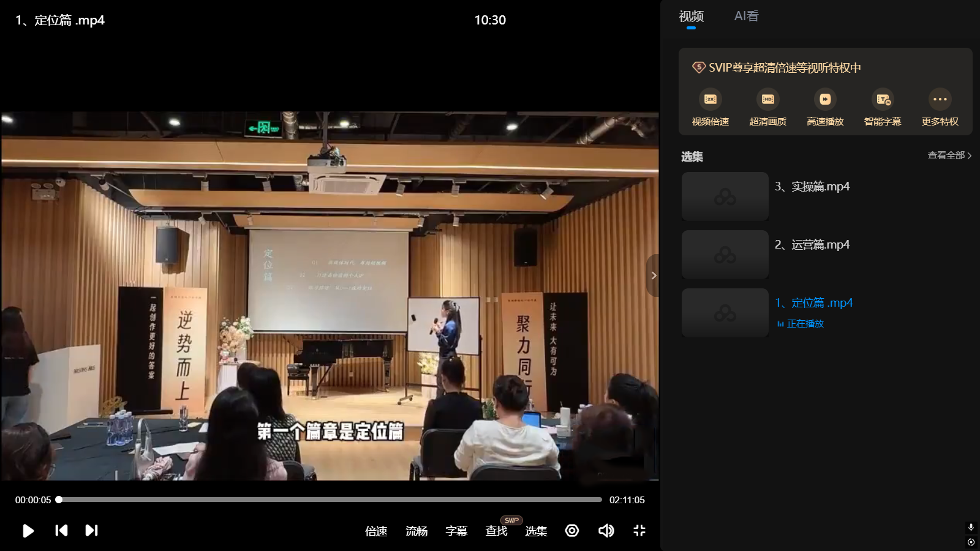Click 查看全部 to view all episodes

point(949,156)
